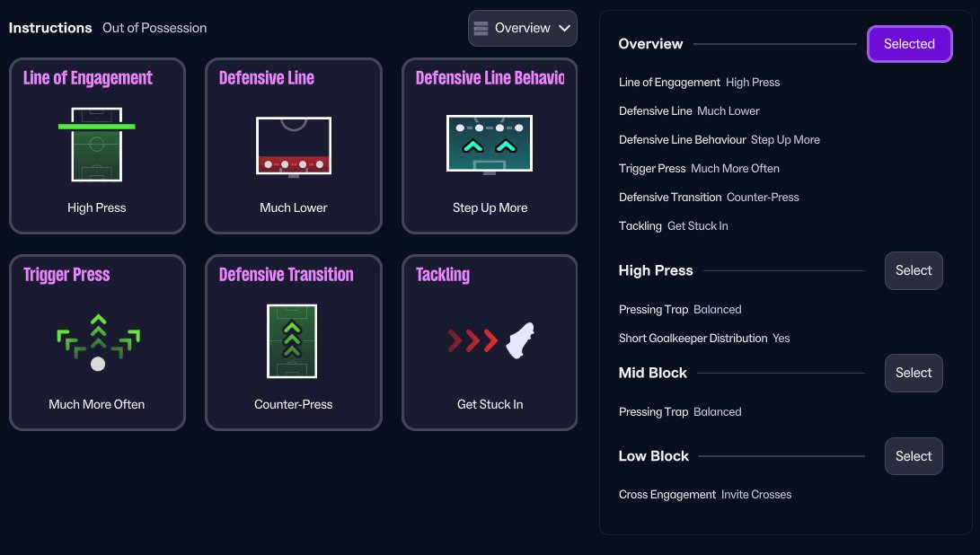
Task: Click Short Goalkeeper Distribution Yes setting
Action: click(704, 338)
